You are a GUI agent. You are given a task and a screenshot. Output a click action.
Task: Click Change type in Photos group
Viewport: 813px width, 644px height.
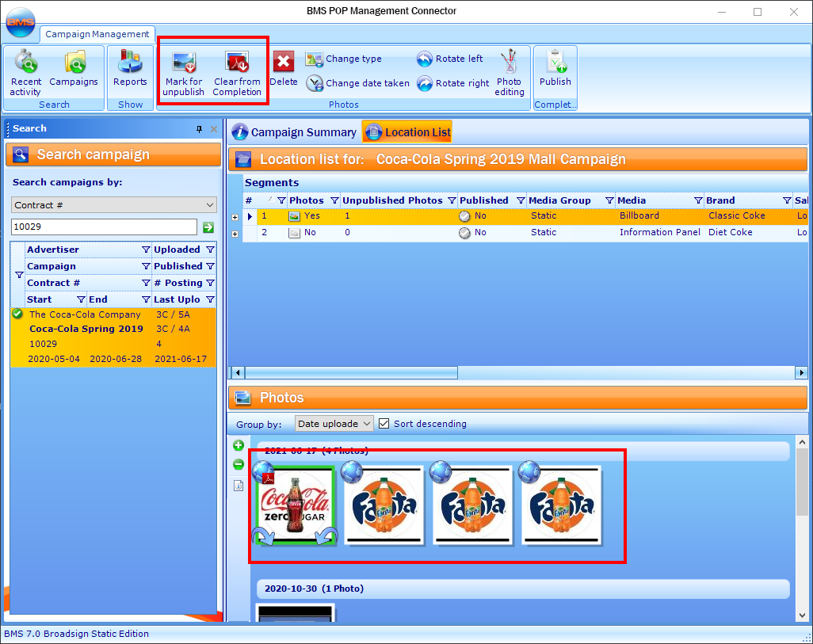(x=344, y=59)
